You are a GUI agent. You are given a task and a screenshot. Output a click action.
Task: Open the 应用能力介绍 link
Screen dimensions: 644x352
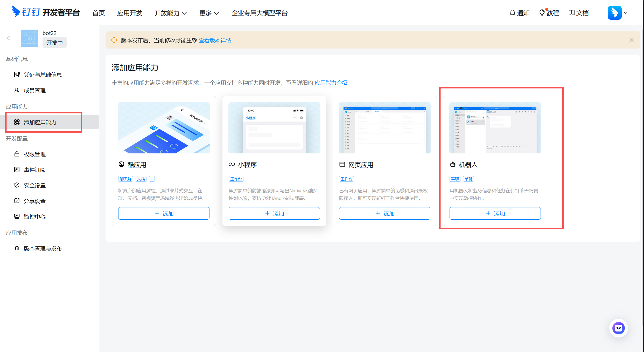331,83
